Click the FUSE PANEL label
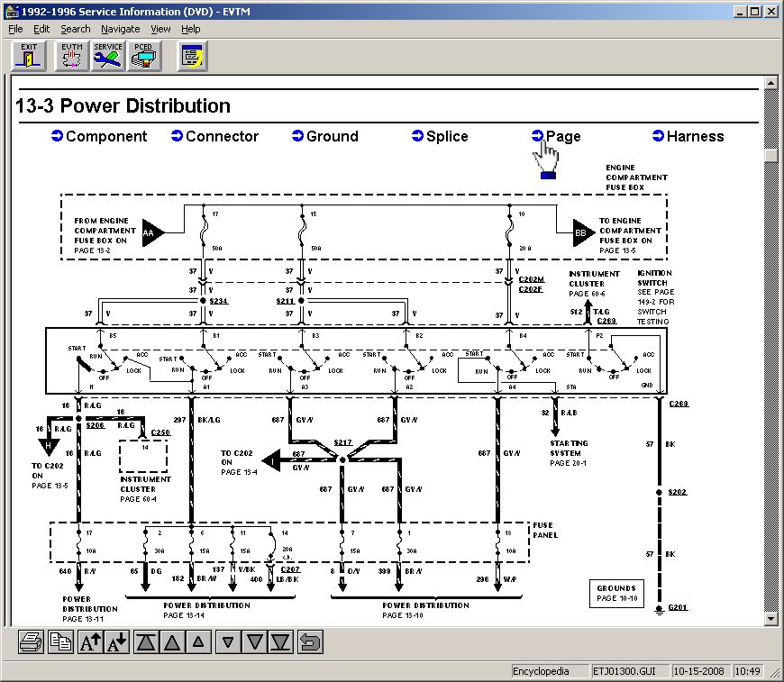This screenshot has width=784, height=682. click(545, 530)
